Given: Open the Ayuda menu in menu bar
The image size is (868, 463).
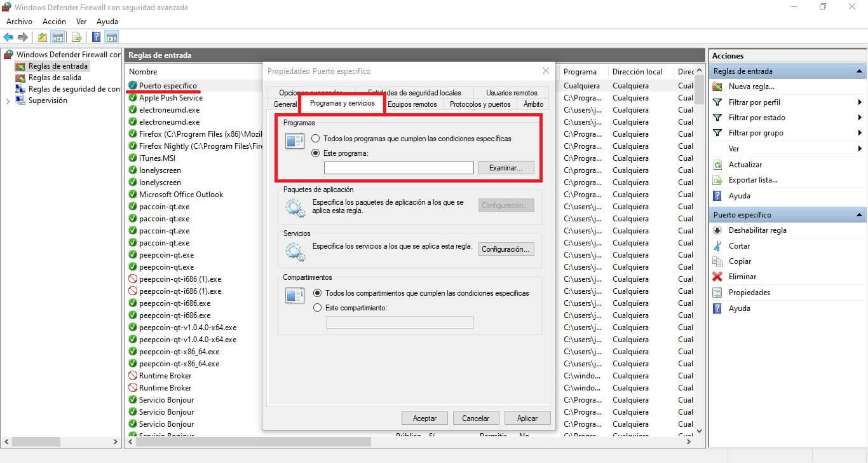Looking at the screenshot, I should (x=107, y=22).
